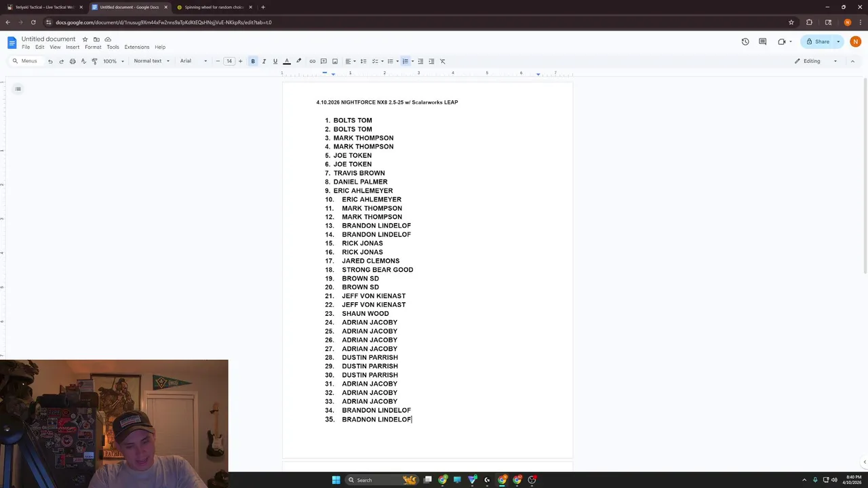The height and width of the screenshot is (488, 868).
Task: Switch to the Spinning wheel browser tab
Action: (214, 7)
